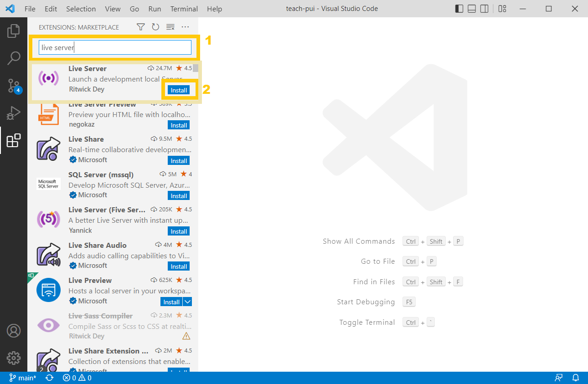The image size is (588, 384).
Task: Click Live Preview extension icon
Action: click(48, 290)
